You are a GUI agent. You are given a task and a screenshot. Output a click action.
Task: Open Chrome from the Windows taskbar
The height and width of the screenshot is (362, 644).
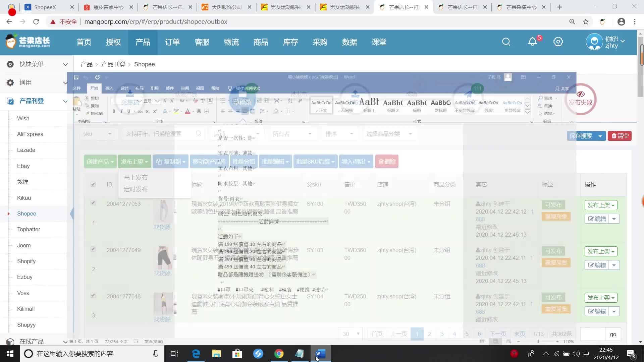pyautogui.click(x=279, y=354)
